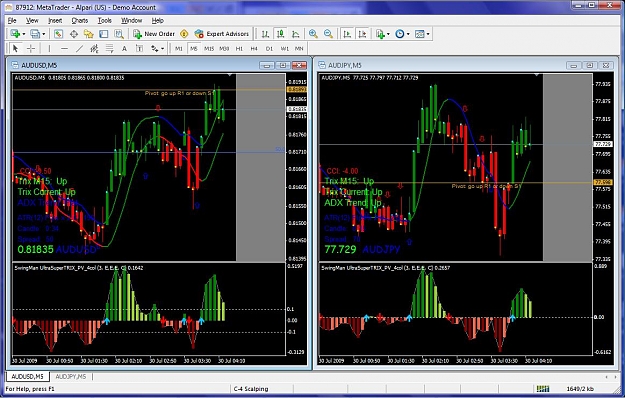Screen dimensions: 625x398
Task: Expand the Arrows tool dropdown
Action: click(x=163, y=49)
